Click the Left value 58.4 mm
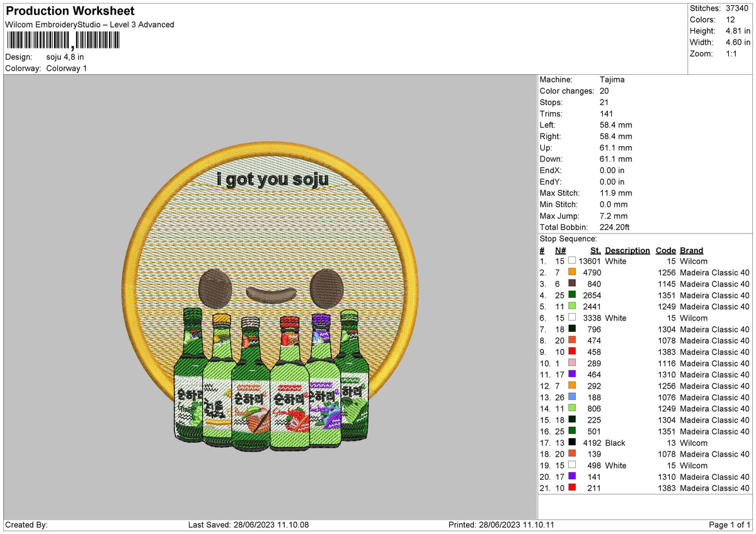This screenshot has width=756, height=534. click(616, 125)
